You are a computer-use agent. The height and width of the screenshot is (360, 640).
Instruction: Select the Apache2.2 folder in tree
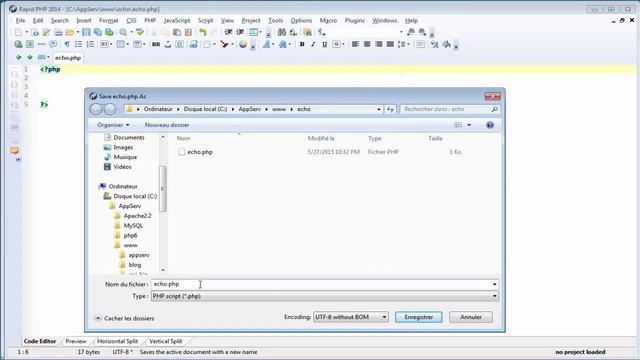pyautogui.click(x=137, y=216)
